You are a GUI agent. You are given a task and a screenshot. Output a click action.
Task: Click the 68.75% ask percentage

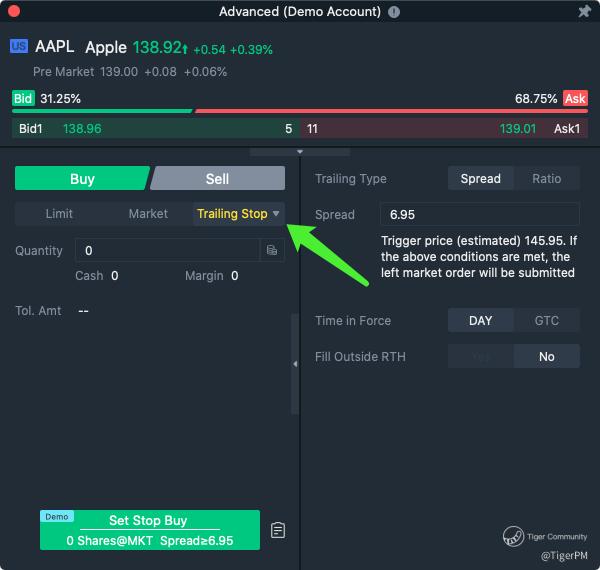(536, 99)
